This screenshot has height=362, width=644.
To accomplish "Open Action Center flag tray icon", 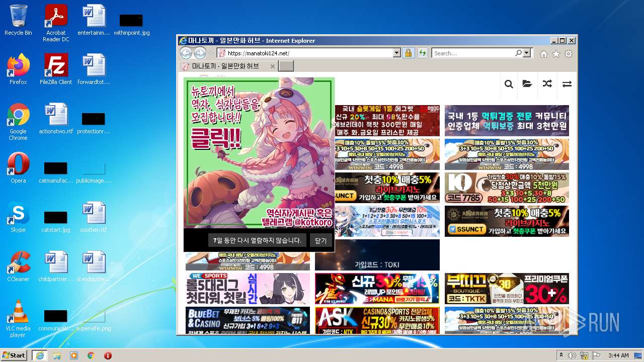I will click(596, 355).
